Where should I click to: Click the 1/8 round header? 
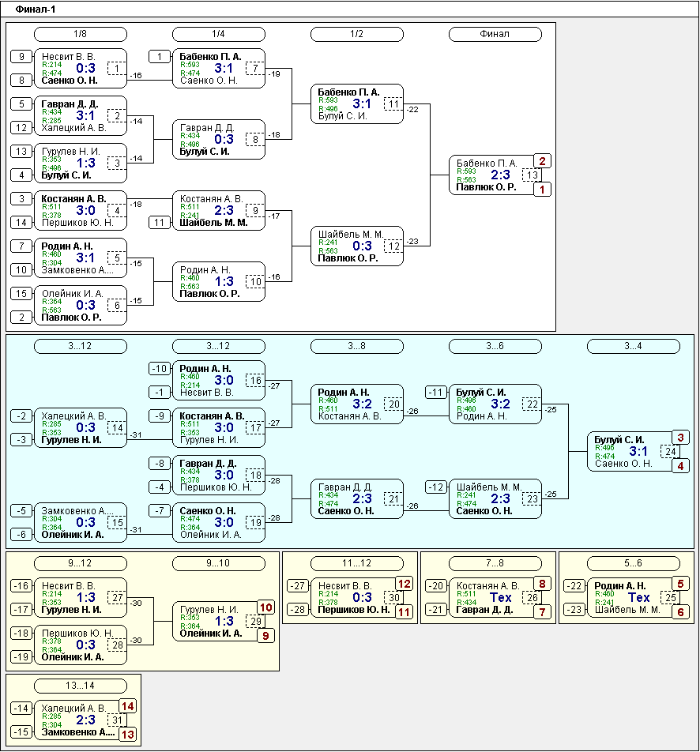click(80, 34)
